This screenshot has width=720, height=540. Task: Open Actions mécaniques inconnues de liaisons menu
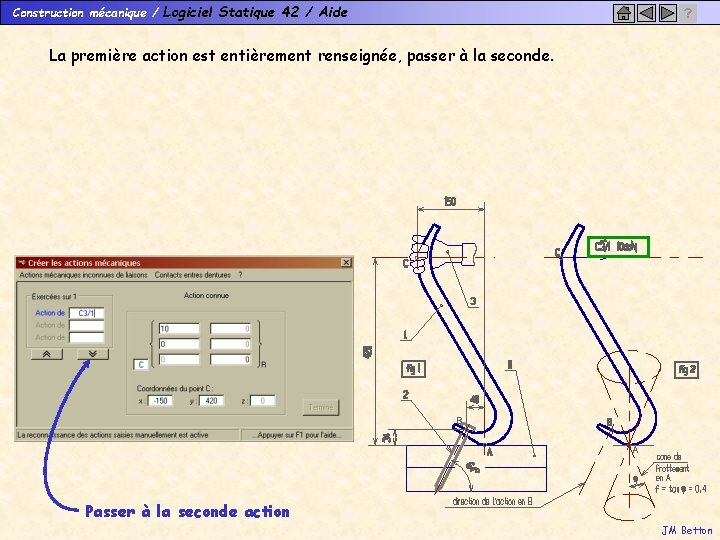coord(83,275)
